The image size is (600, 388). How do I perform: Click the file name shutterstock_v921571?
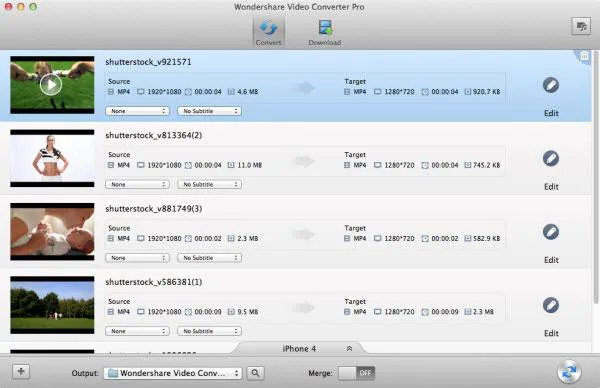[148, 62]
